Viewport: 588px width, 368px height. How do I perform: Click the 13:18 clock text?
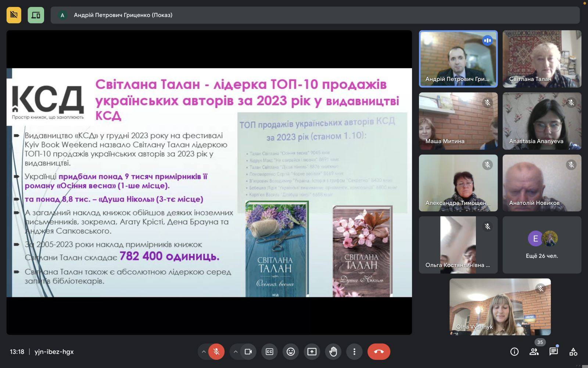(x=17, y=351)
